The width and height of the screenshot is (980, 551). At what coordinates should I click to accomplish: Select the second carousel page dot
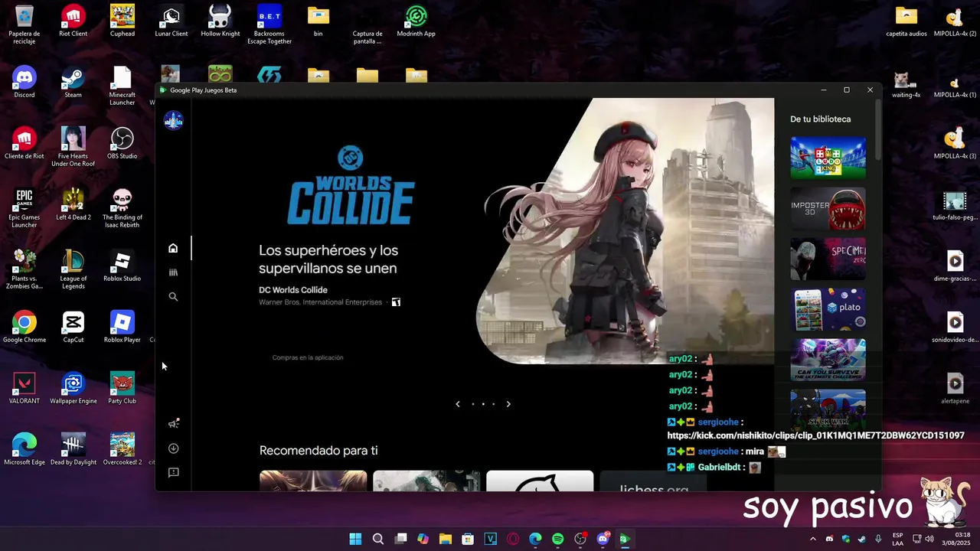coord(483,404)
